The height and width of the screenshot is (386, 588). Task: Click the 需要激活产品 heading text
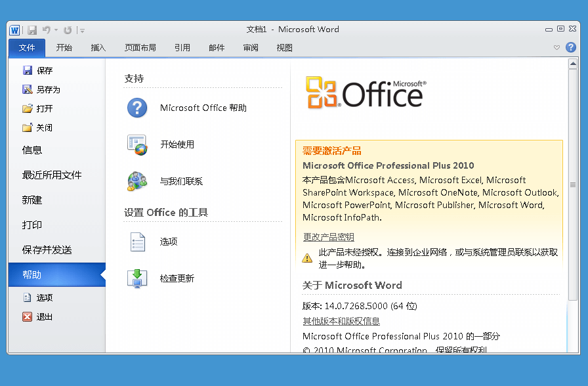point(332,151)
